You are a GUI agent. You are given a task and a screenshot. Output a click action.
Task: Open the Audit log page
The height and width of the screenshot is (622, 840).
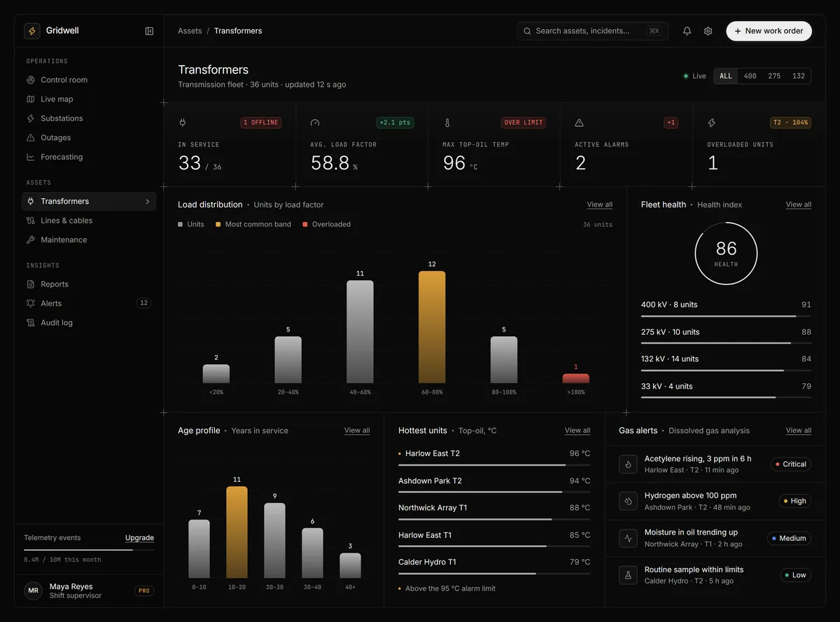click(x=89, y=323)
